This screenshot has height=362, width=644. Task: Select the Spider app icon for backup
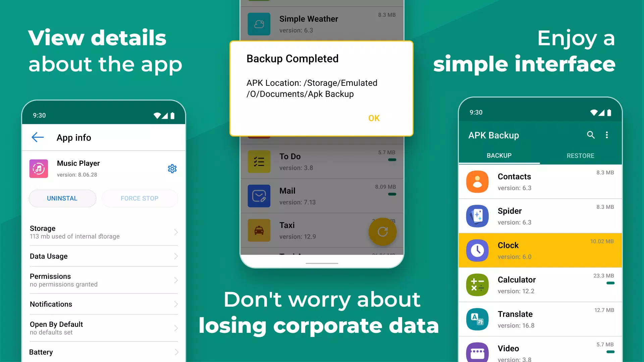point(477,216)
